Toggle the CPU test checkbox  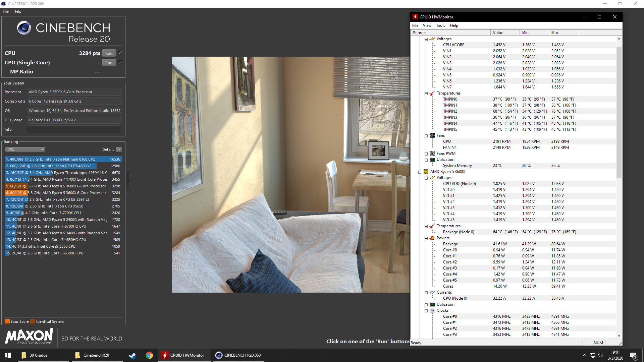pos(120,53)
